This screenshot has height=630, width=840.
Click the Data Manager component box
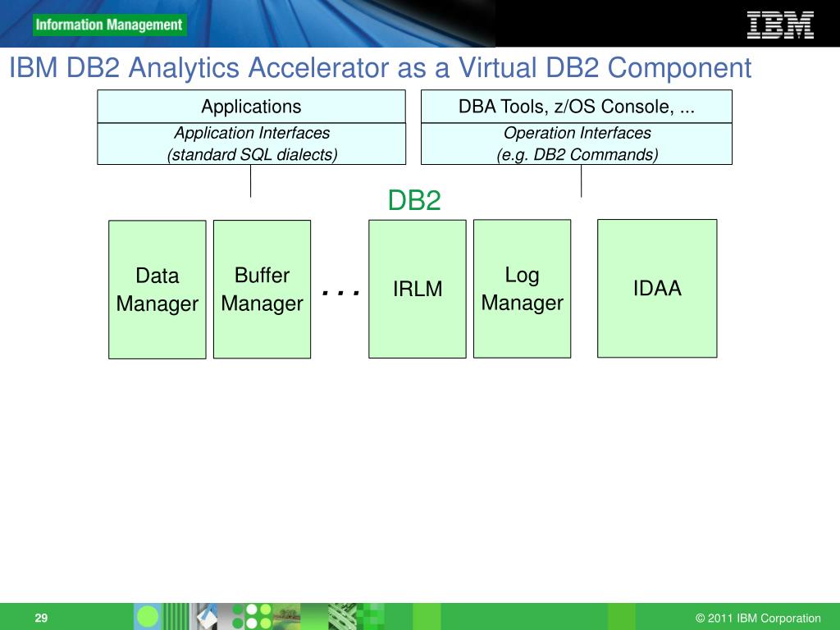click(157, 290)
